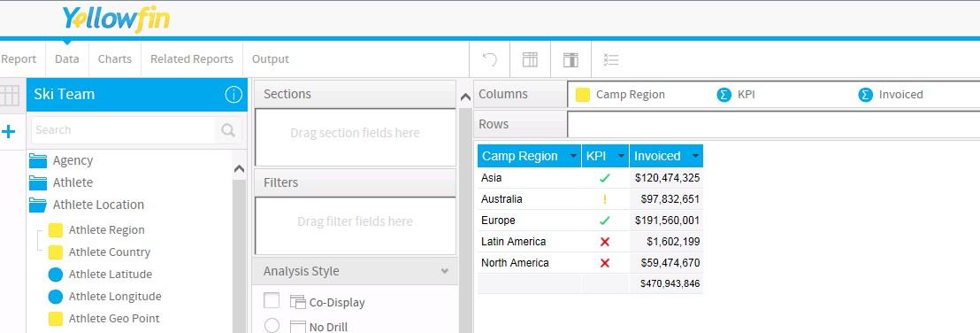Image resolution: width=980 pixels, height=333 pixels.
Task: Click the Rows drop field
Action: pyautogui.click(x=774, y=124)
